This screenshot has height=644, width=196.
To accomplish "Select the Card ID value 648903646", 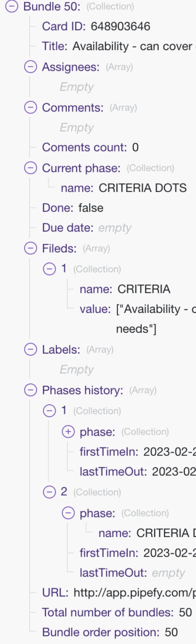I will (121, 26).
